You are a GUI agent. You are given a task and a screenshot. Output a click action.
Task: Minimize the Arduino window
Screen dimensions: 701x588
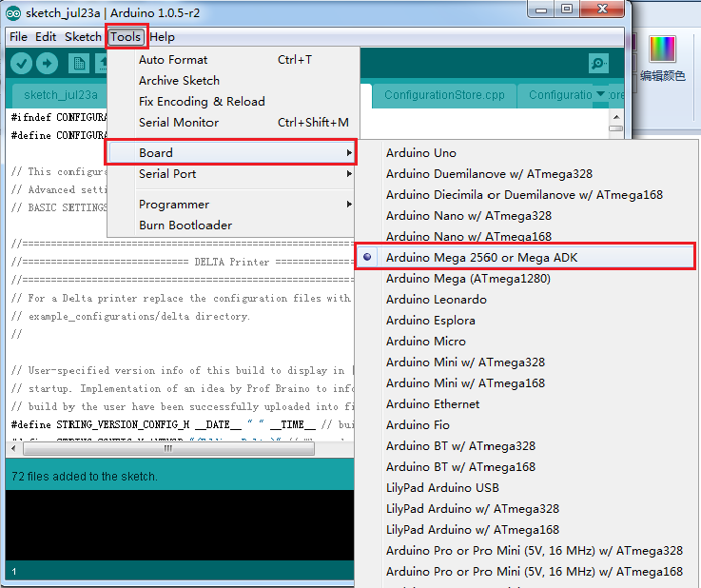tap(541, 10)
